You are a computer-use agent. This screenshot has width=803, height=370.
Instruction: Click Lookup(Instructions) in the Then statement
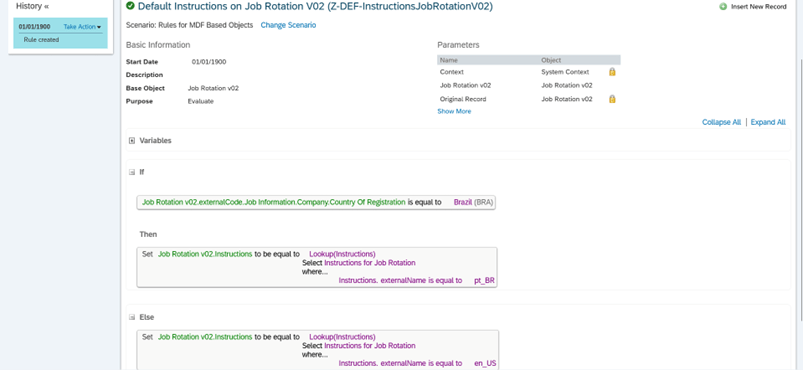[342, 254]
